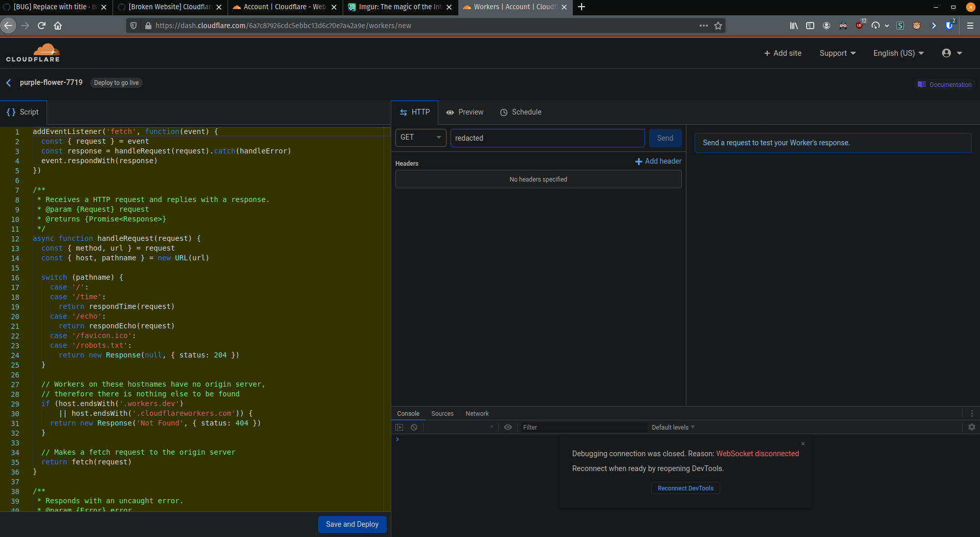This screenshot has width=980, height=537.
Task: Click the Cloudflare logo
Action: pyautogui.click(x=33, y=53)
